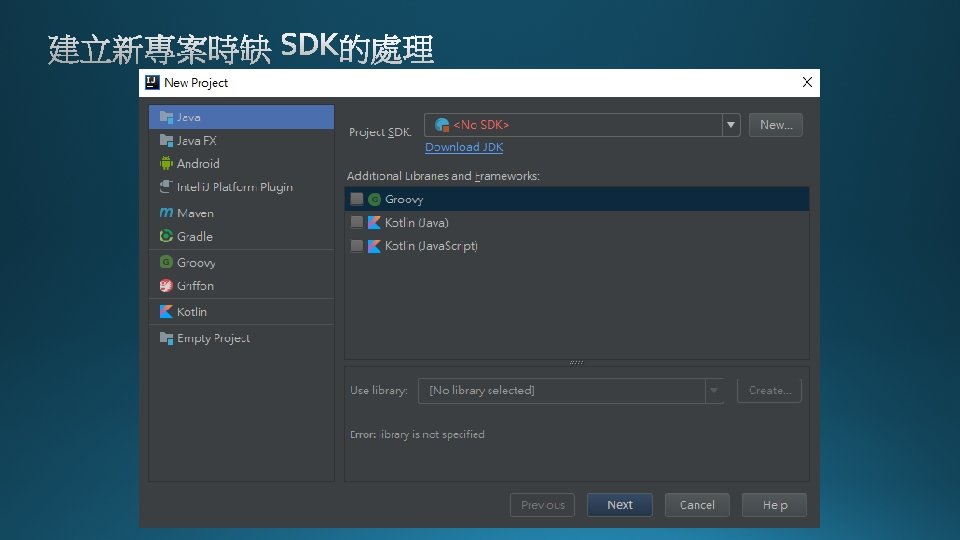Screen dimensions: 960x540
Task: Select Maven project type
Action: click(241, 212)
